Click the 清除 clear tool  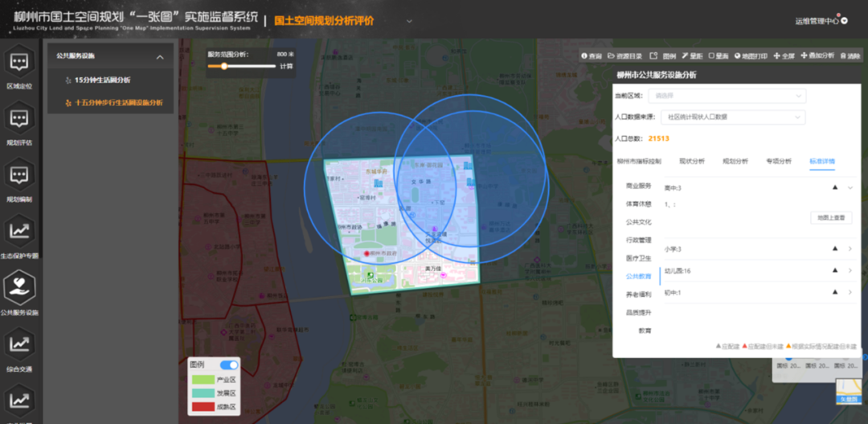coord(850,56)
